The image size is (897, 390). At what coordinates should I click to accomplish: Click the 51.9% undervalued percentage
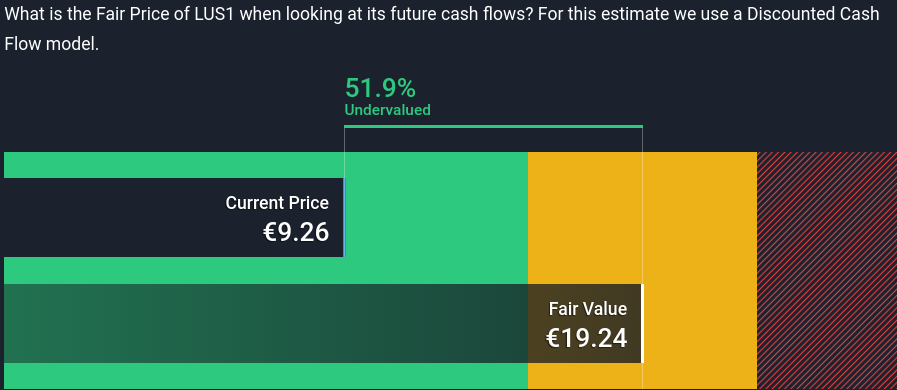point(380,88)
